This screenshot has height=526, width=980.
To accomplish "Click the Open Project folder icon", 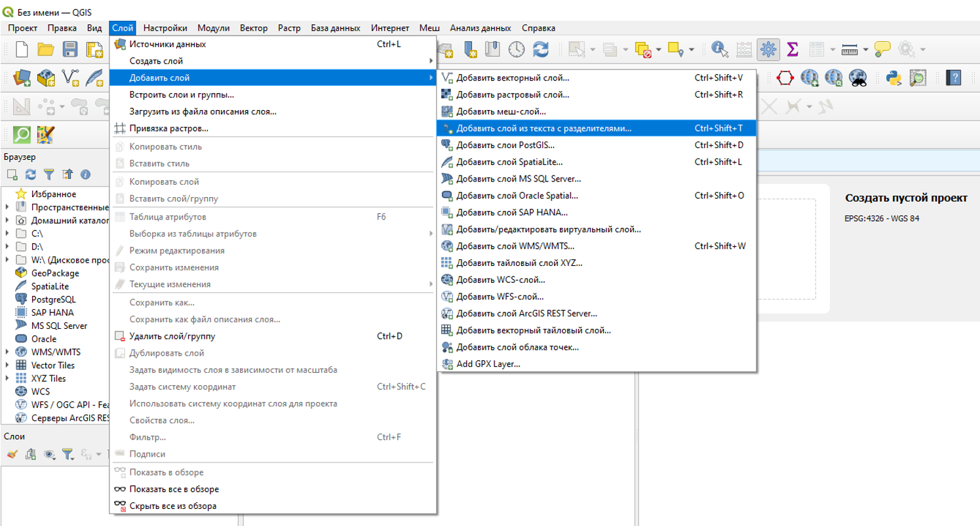I will pos(45,50).
